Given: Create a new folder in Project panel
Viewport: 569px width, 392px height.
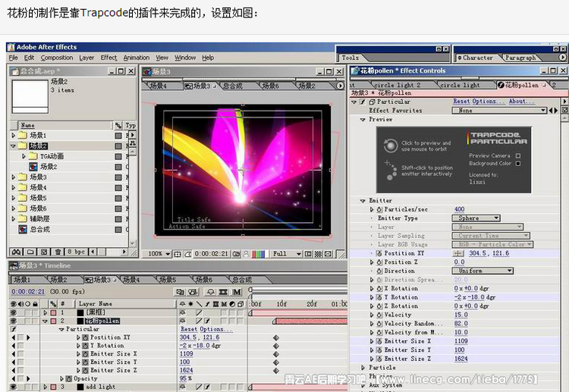Looking at the screenshot, I should pos(30,251).
